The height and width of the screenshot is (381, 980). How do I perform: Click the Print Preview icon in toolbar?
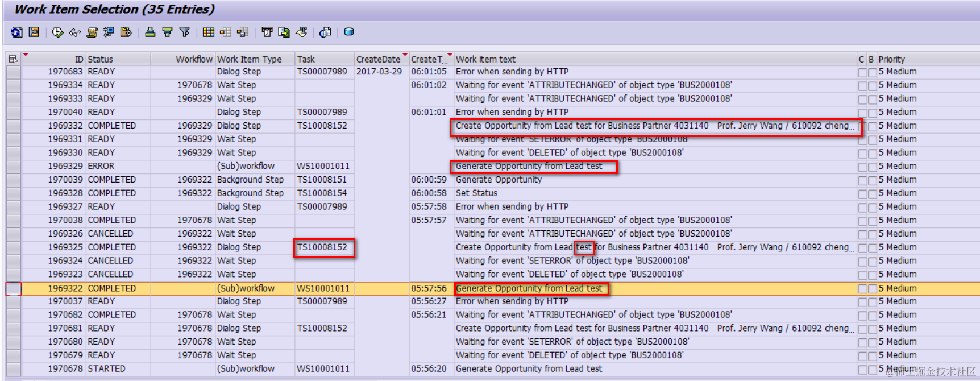point(267,32)
